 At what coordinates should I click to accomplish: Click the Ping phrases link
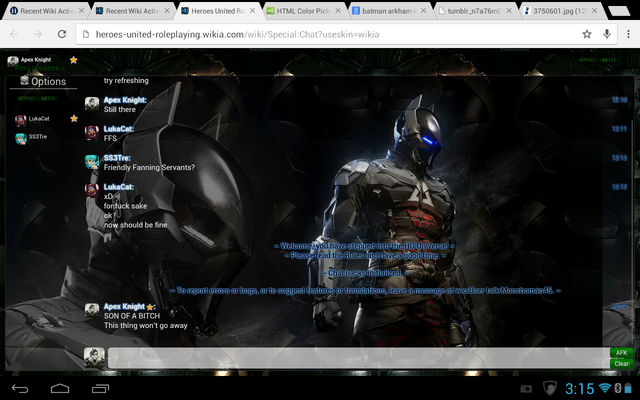tap(39, 68)
